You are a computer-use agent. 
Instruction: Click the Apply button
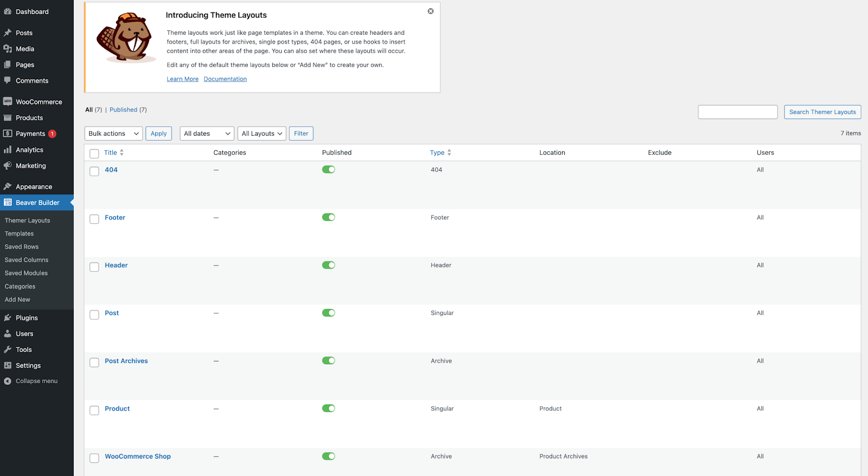159,134
